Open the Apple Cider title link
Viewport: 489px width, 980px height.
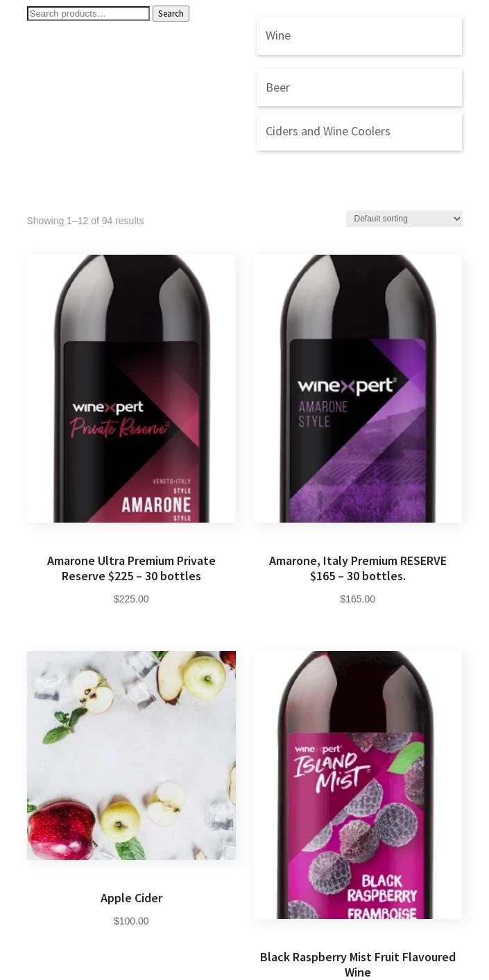click(x=131, y=898)
